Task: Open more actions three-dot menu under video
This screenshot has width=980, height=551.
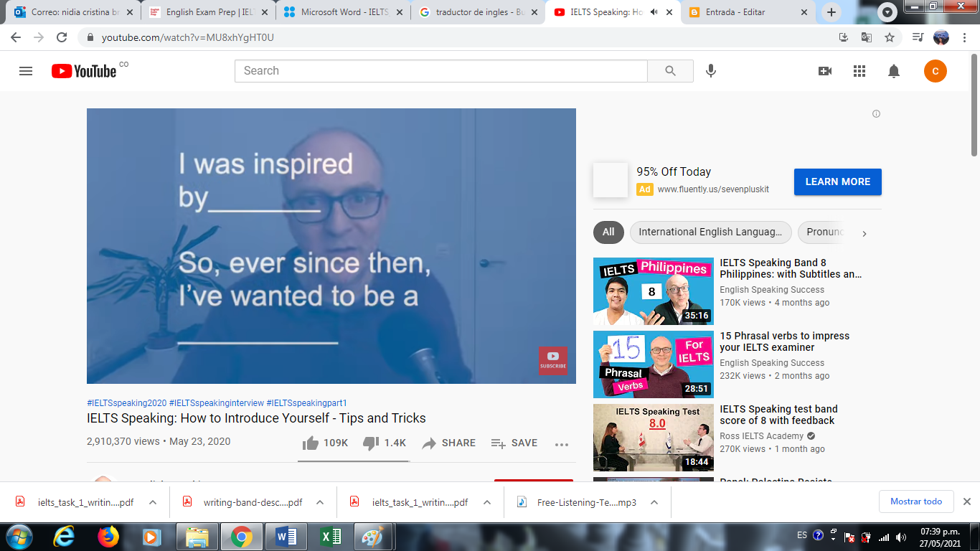Action: (x=562, y=444)
